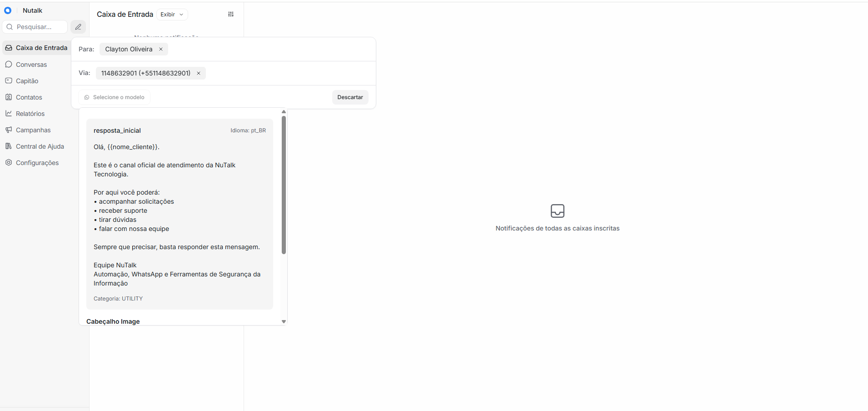Click the scrollbar down arrow
This screenshot has height=411, width=868.
(284, 321)
